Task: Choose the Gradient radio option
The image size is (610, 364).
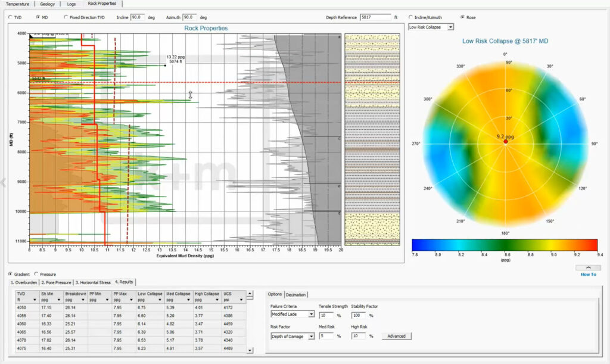Action: click(x=10, y=274)
